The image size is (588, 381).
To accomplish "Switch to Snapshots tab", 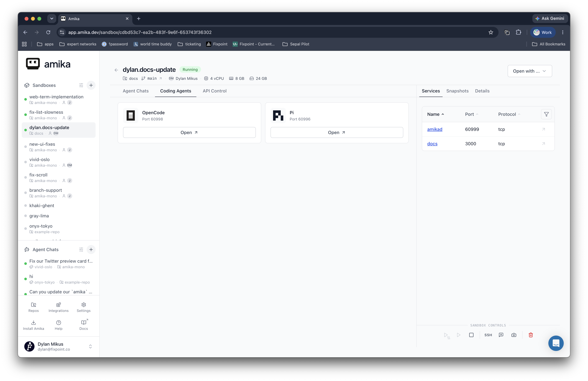I will coord(457,91).
